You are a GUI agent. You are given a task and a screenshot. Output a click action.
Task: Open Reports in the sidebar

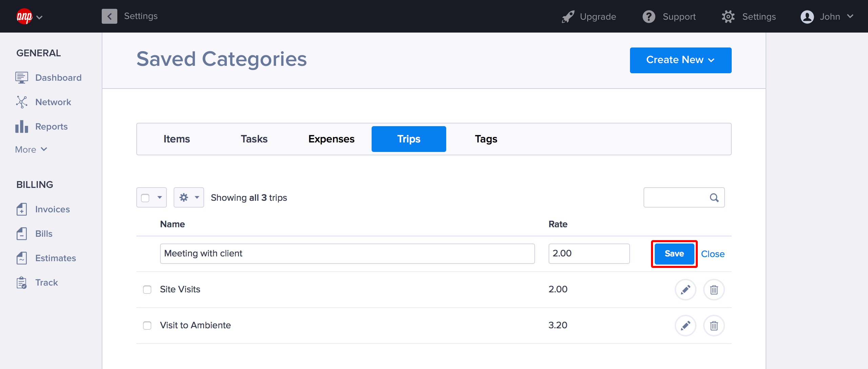point(51,127)
